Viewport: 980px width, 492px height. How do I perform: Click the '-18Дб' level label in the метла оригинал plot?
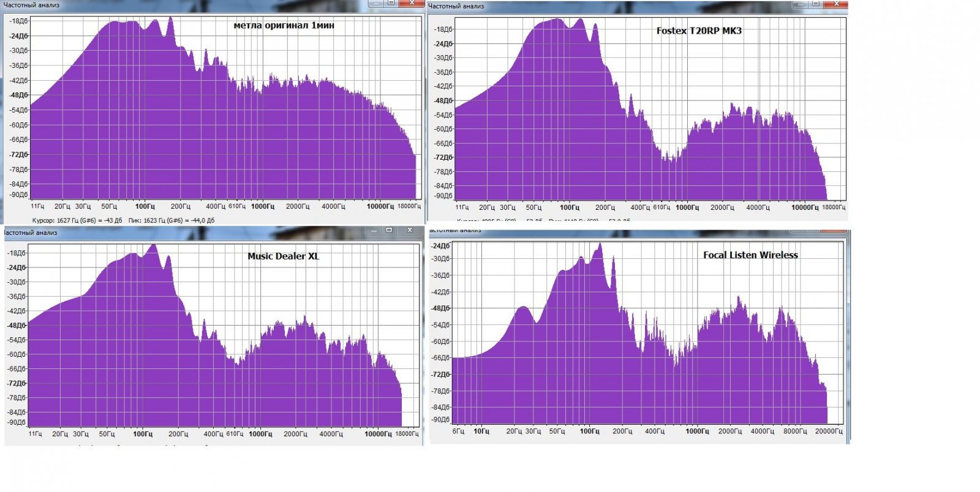(18, 21)
